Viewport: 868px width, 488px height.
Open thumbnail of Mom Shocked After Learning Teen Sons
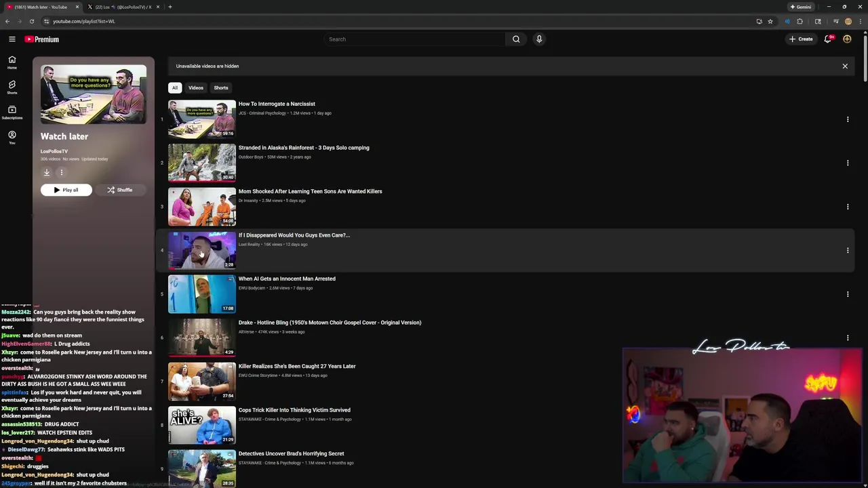[202, 207]
